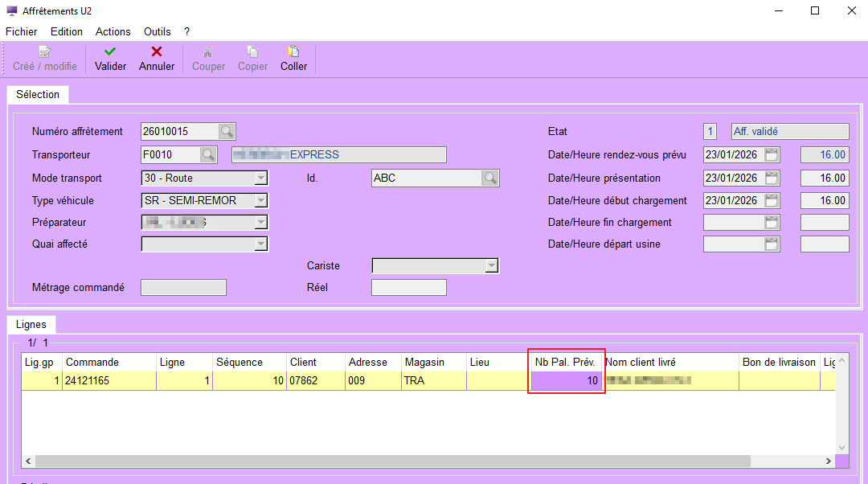Click the green Valider checkmark icon

tap(110, 51)
